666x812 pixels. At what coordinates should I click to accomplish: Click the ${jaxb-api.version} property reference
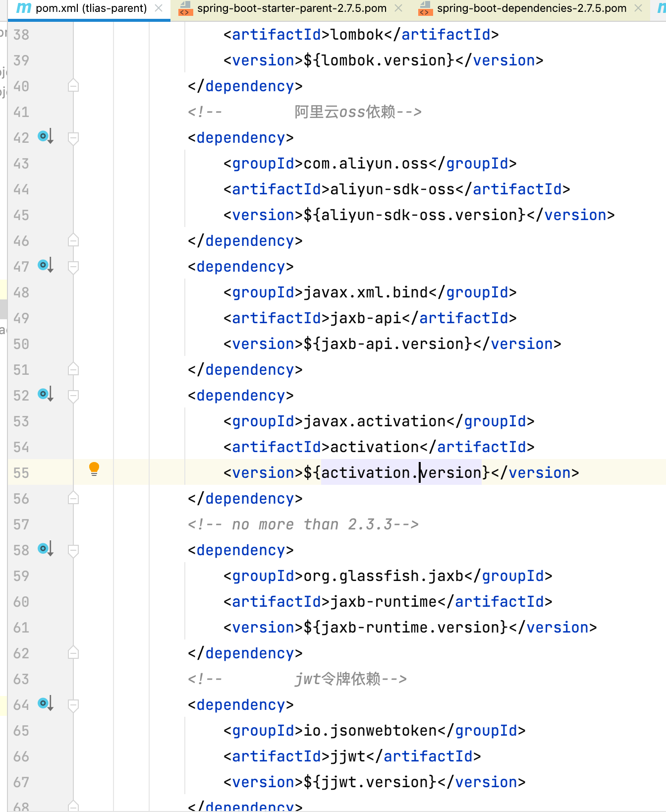click(x=388, y=344)
